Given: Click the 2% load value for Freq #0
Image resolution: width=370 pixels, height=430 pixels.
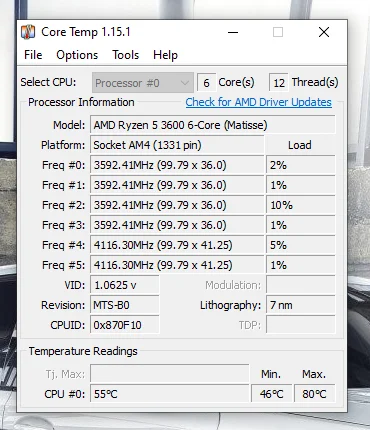Looking at the screenshot, I should point(301,165).
